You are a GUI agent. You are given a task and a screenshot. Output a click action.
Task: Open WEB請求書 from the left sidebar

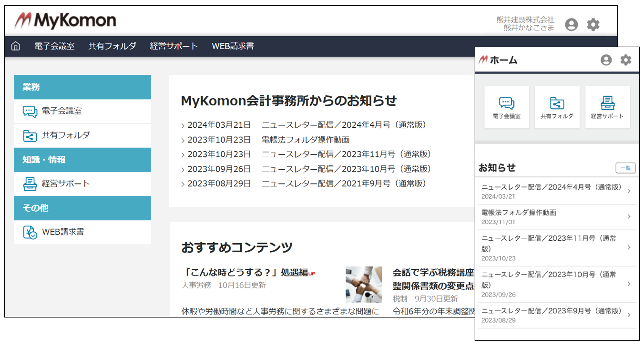63,232
